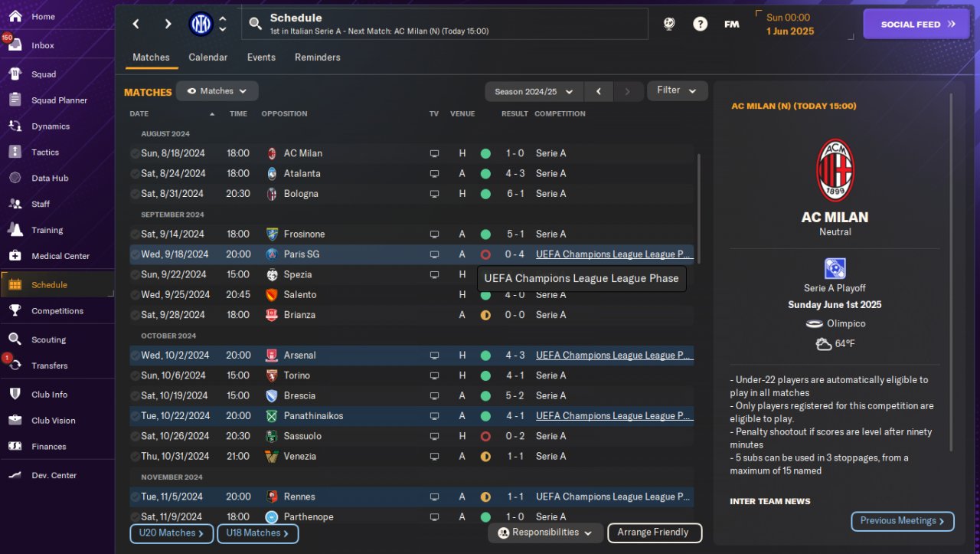980x554 pixels.
Task: Toggle the checkmark for the Frosinone 9/14 match
Action: (135, 234)
